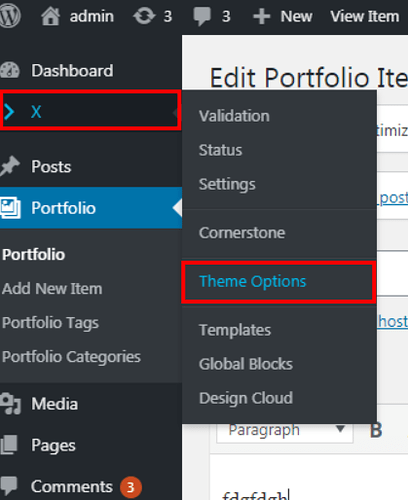
Task: Toggle bold formatting button
Action: (x=376, y=430)
